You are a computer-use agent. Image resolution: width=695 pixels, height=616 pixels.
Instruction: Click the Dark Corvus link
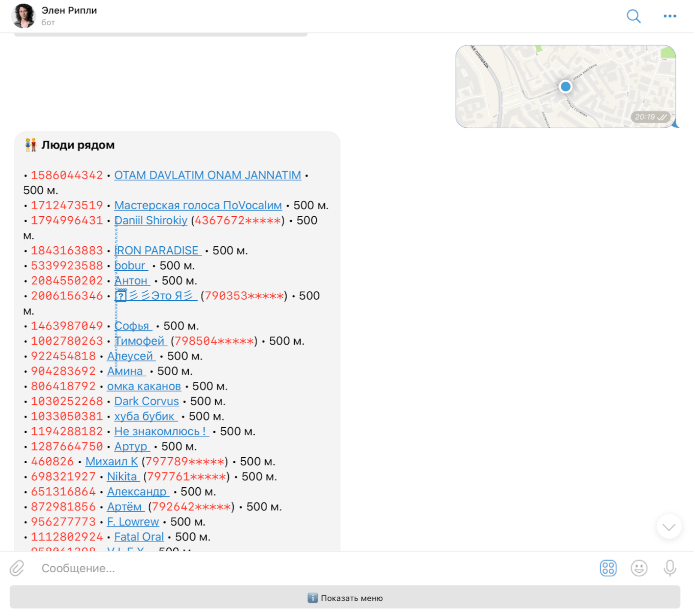[x=146, y=402]
